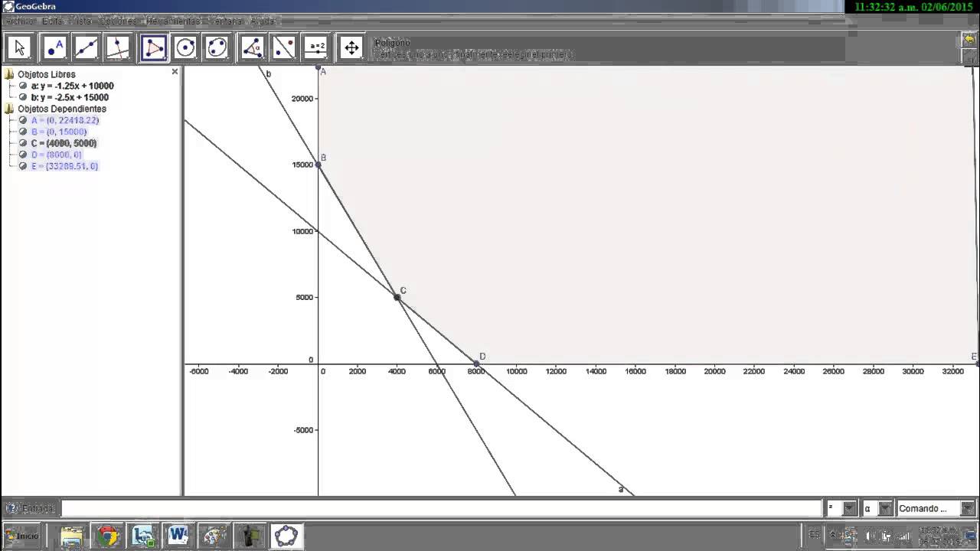Click point A at top of y-axis
The image size is (980, 551).
tap(318, 68)
